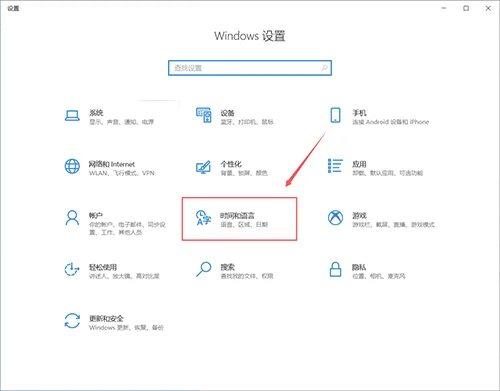Maximize the Settings window
This screenshot has height=391, width=500.
(466, 8)
